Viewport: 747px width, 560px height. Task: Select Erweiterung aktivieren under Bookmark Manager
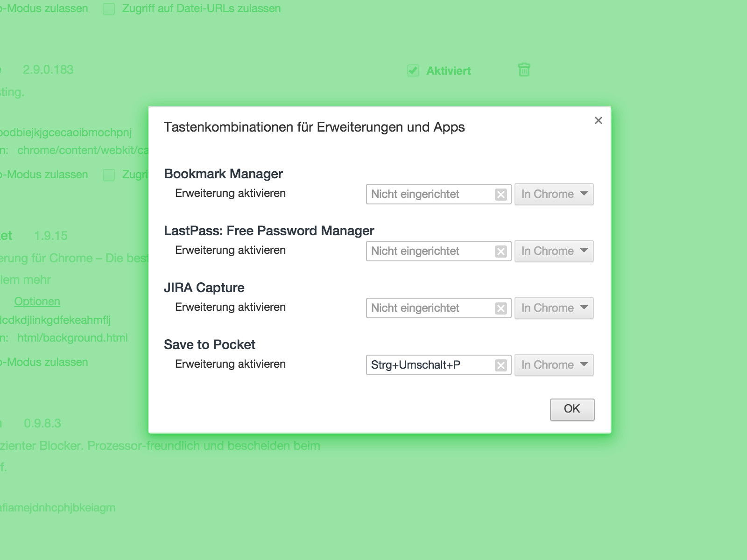point(230,193)
